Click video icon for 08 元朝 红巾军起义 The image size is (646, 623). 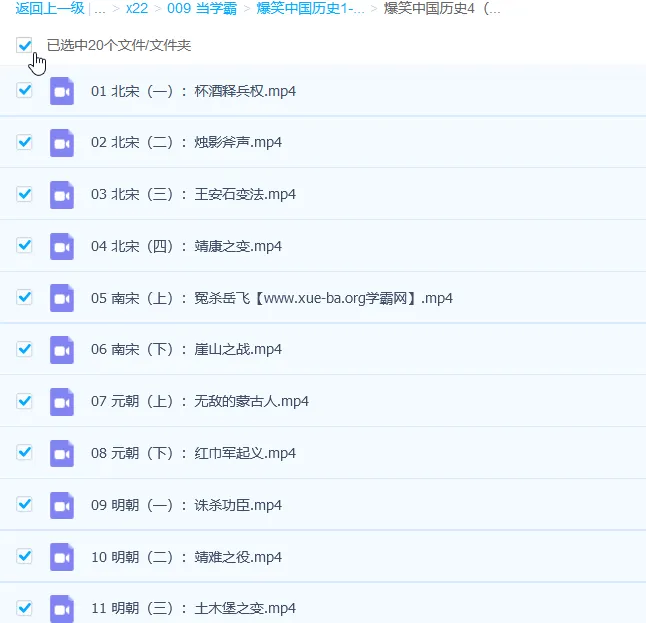coord(62,453)
